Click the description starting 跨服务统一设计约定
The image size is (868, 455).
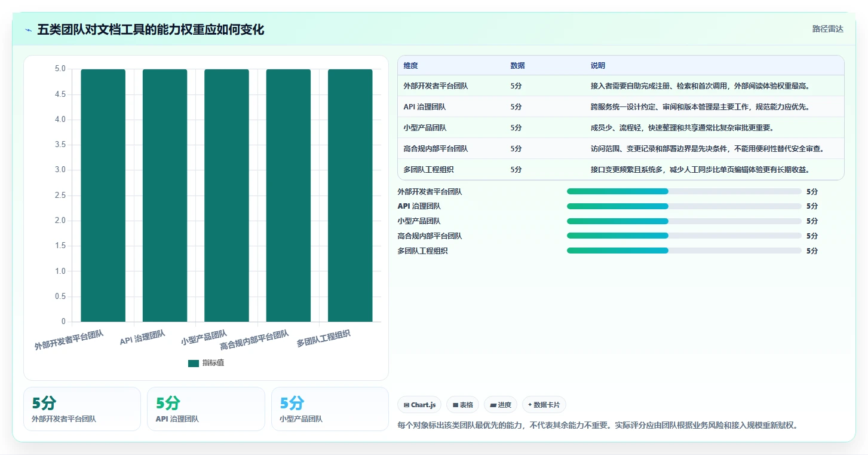700,107
